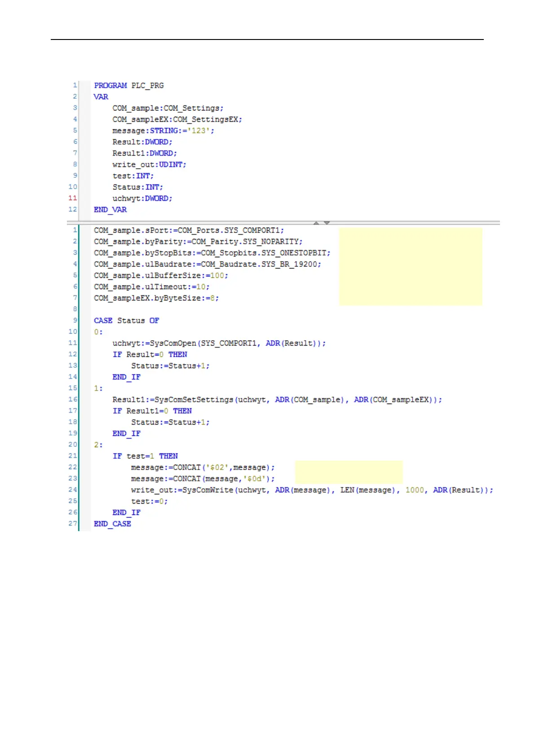Click the timeout value 1000 in SysComWrite

[415, 490]
